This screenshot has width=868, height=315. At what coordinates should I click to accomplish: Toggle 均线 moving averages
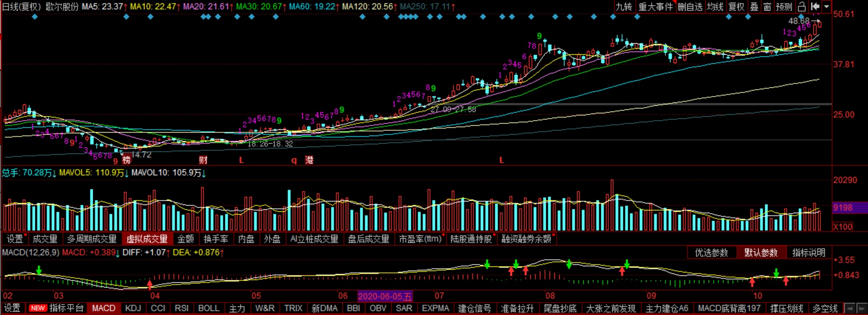point(715,6)
